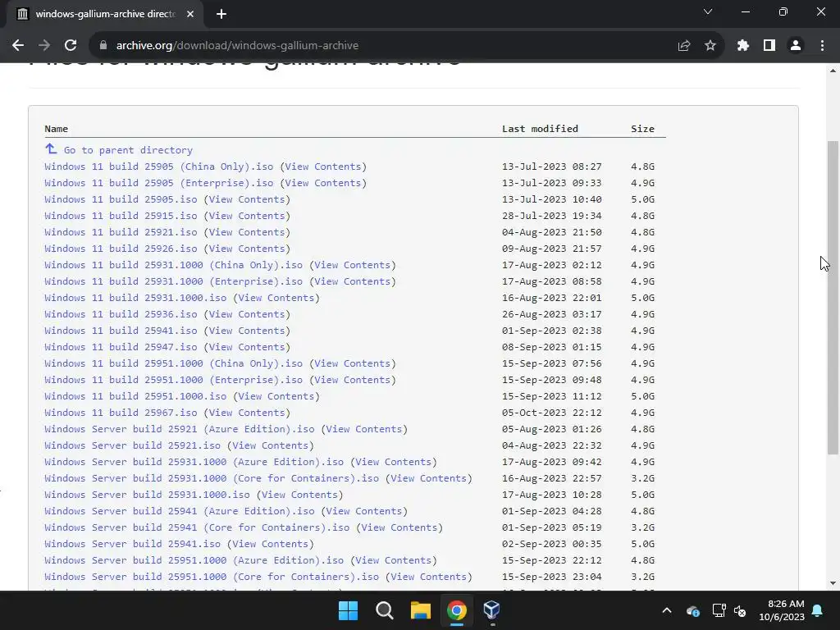Download Windows Server build 25921 (Azure Edition).iso
Screen dimensions: 840x630
tap(180, 429)
